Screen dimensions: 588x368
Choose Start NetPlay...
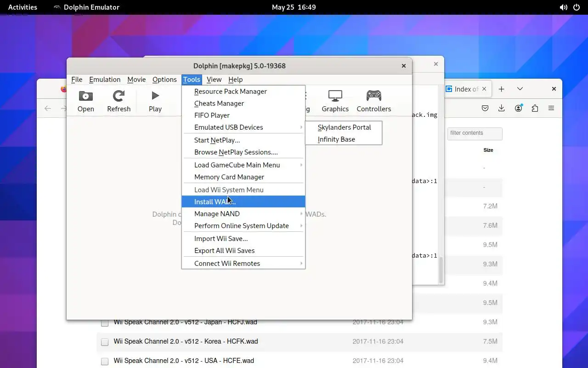(x=243, y=140)
